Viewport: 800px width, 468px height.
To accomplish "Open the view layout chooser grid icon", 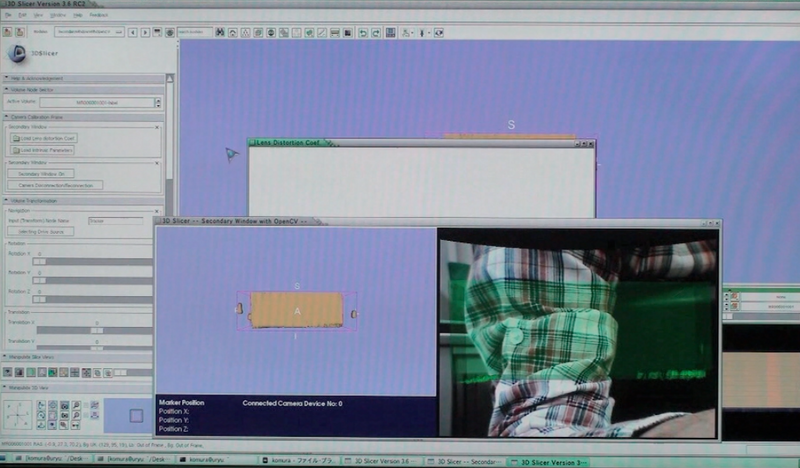I will click(390, 33).
